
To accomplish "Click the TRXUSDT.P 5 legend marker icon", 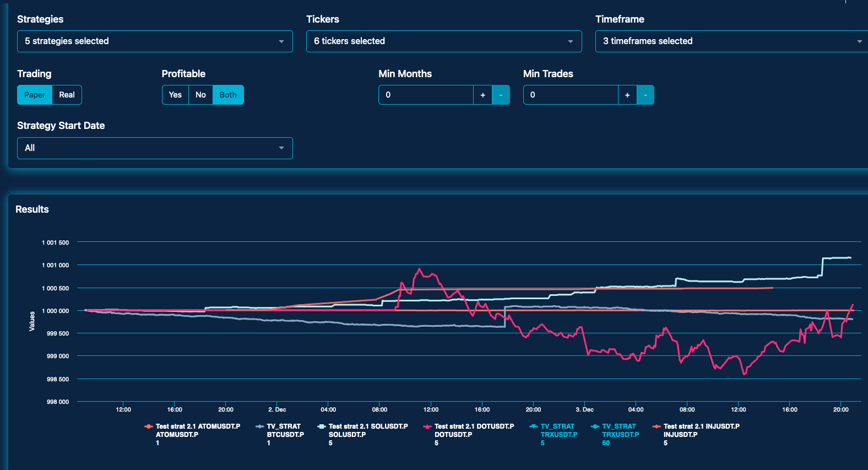I will click(534, 426).
